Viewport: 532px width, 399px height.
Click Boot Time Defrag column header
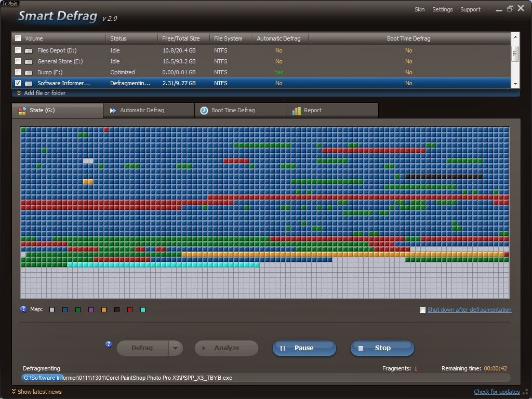pos(409,38)
